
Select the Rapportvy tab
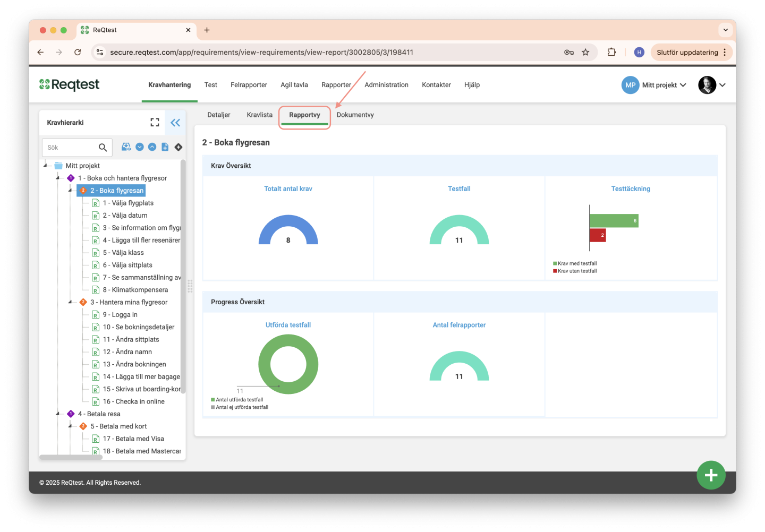(304, 115)
